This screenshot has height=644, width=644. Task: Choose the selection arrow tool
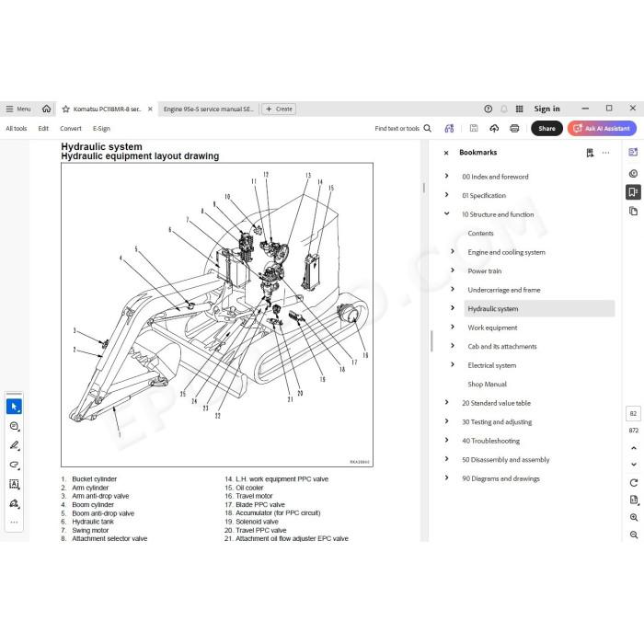(15, 407)
